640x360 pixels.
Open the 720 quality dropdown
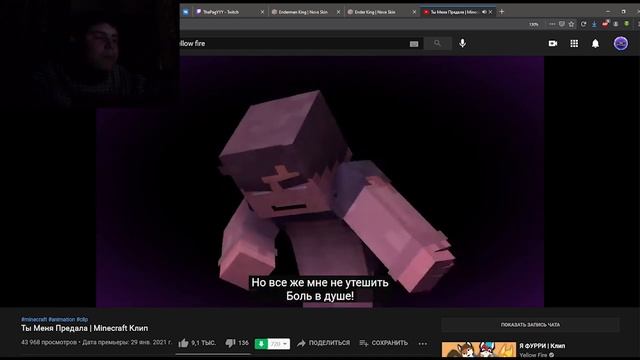(x=279, y=344)
